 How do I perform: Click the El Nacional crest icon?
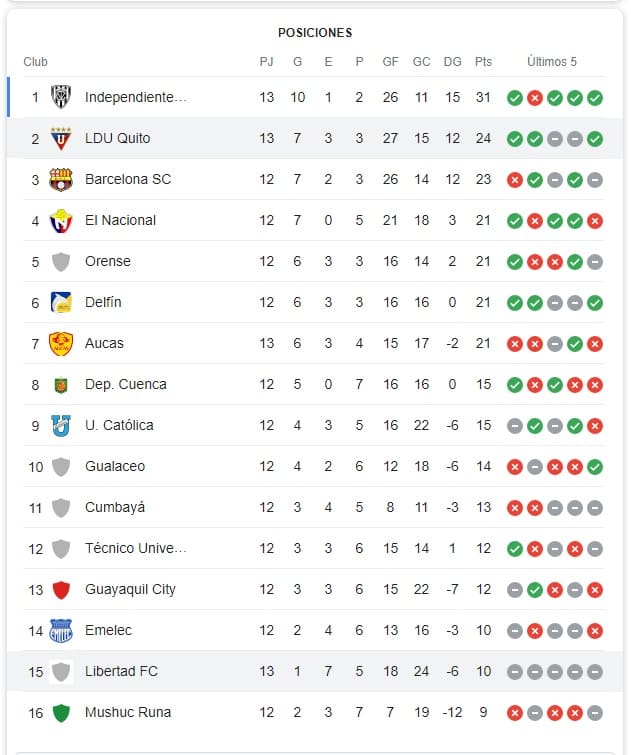[x=61, y=220]
